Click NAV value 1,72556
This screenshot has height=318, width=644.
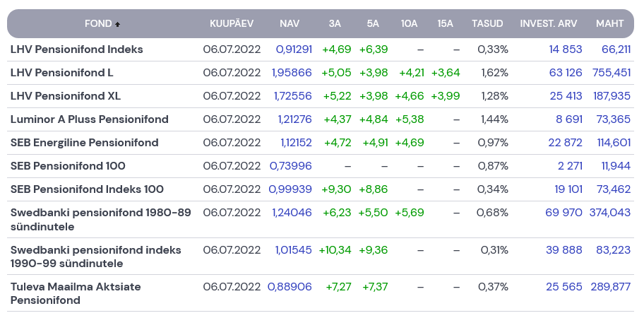(x=293, y=96)
